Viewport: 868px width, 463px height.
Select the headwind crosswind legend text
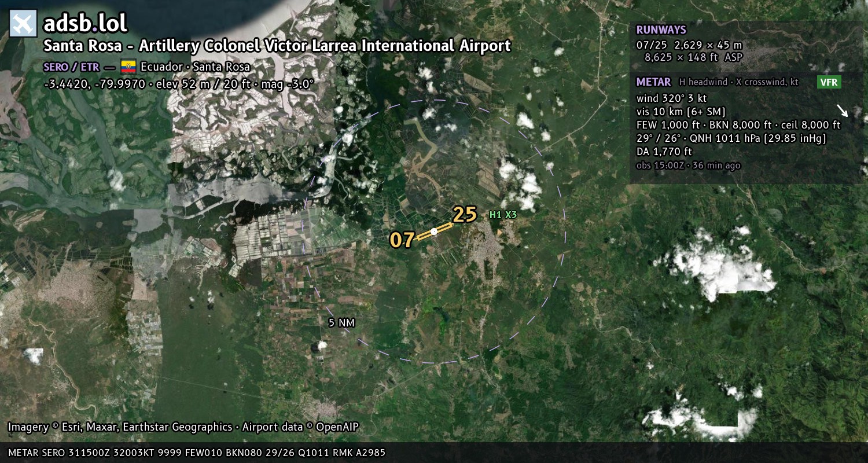738,82
